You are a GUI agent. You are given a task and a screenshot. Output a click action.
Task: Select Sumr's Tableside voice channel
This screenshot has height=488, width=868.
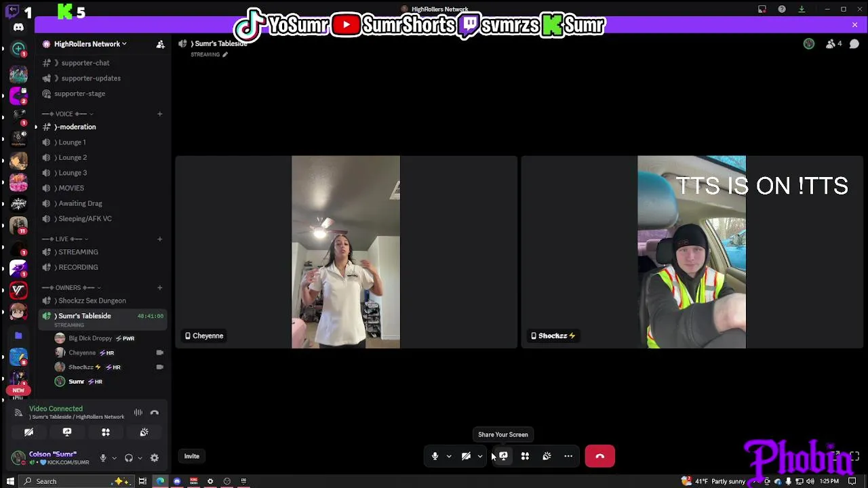tap(102, 319)
